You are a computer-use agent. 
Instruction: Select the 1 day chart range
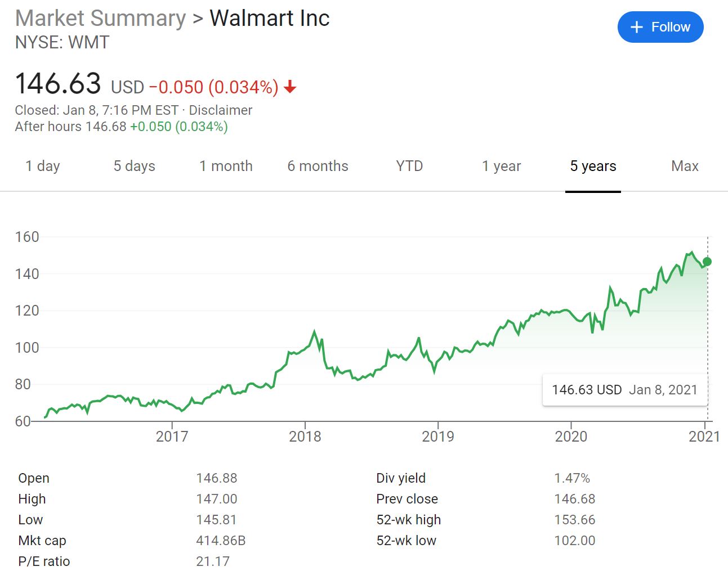coord(42,166)
